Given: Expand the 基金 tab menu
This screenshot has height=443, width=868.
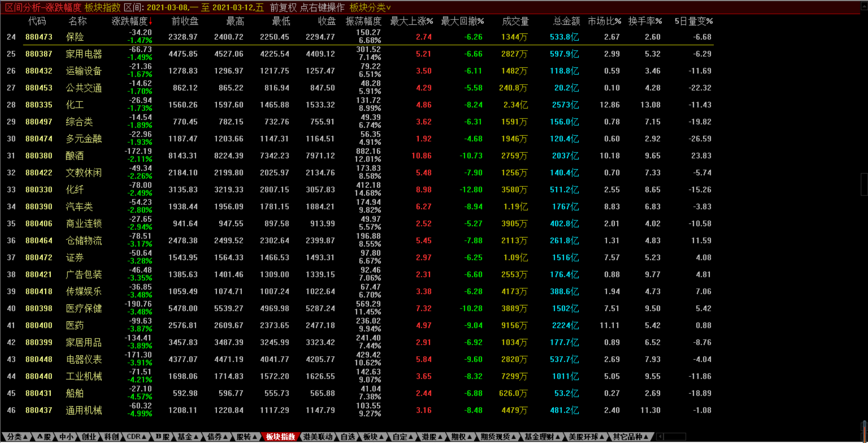Looking at the screenshot, I should (188, 437).
